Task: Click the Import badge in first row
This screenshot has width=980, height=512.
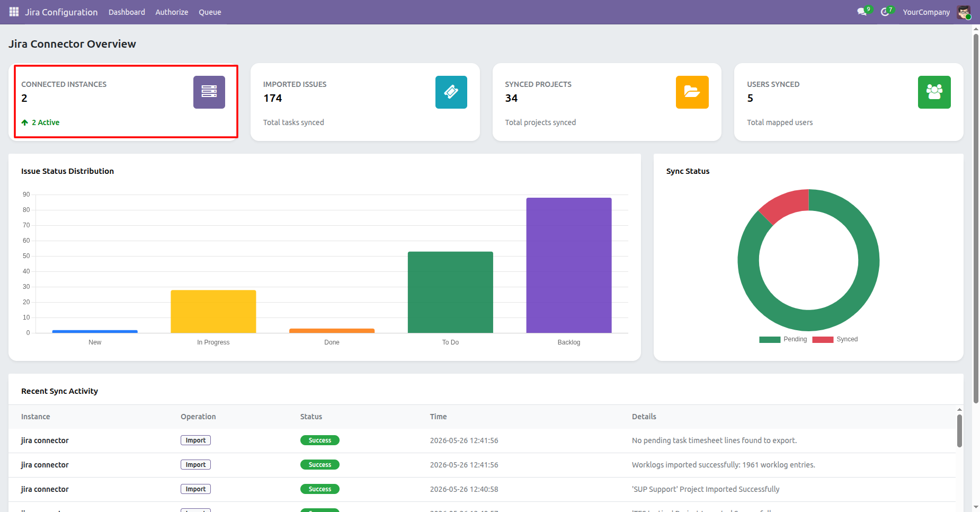Action: coord(195,440)
